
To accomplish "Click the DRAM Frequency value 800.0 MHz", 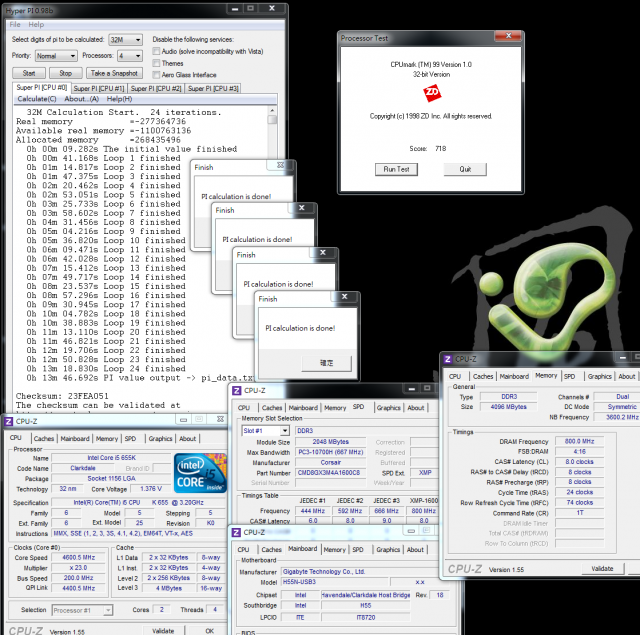I will coord(579,441).
